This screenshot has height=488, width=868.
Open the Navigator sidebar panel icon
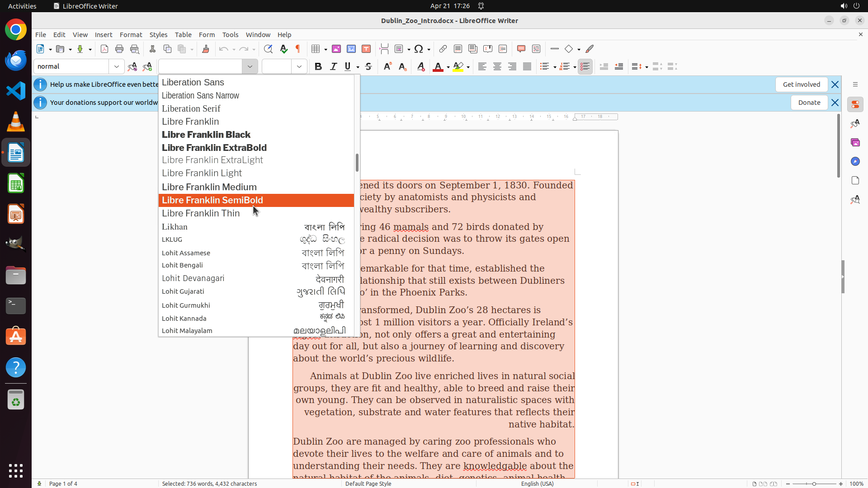(855, 161)
